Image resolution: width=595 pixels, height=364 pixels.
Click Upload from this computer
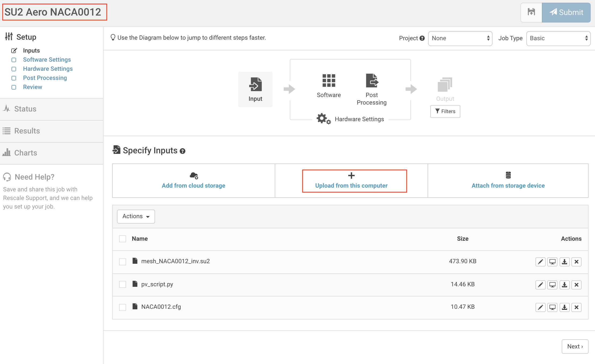tap(351, 181)
